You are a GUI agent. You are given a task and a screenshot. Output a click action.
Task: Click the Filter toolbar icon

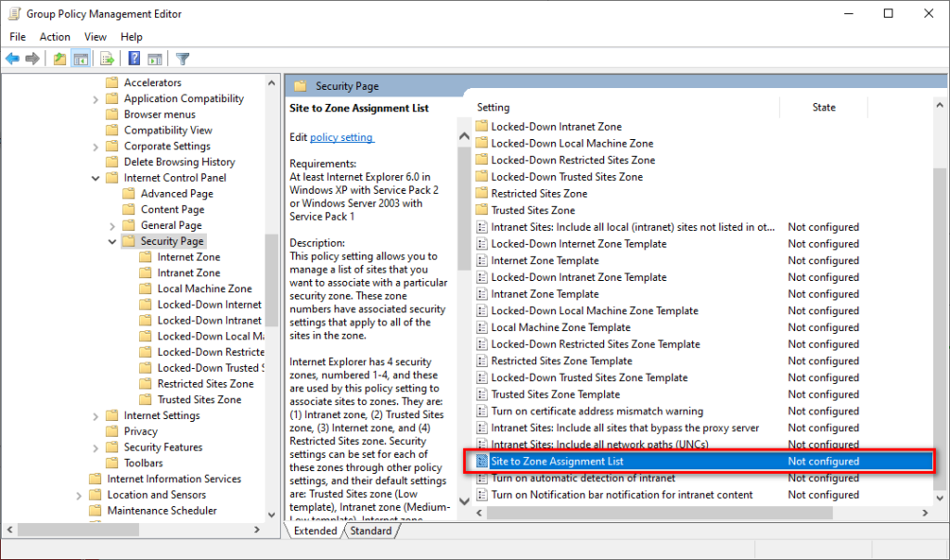click(182, 57)
